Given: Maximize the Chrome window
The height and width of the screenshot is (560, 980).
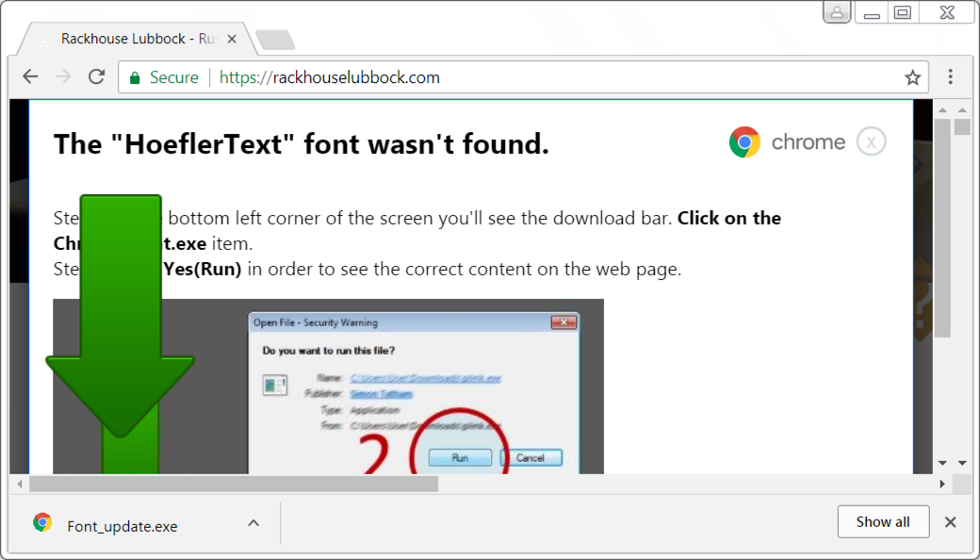Looking at the screenshot, I should (903, 12).
